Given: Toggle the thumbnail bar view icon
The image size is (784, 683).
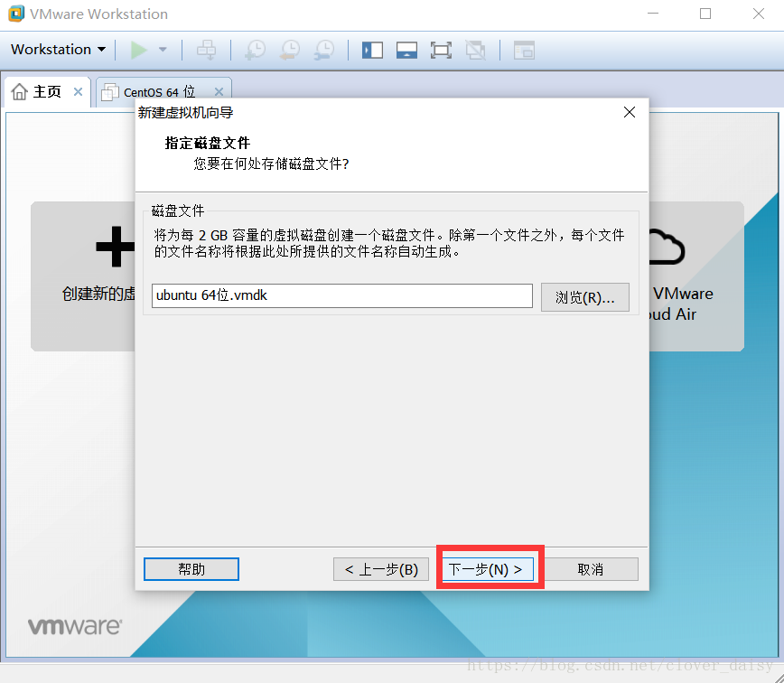Looking at the screenshot, I should coord(406,50).
